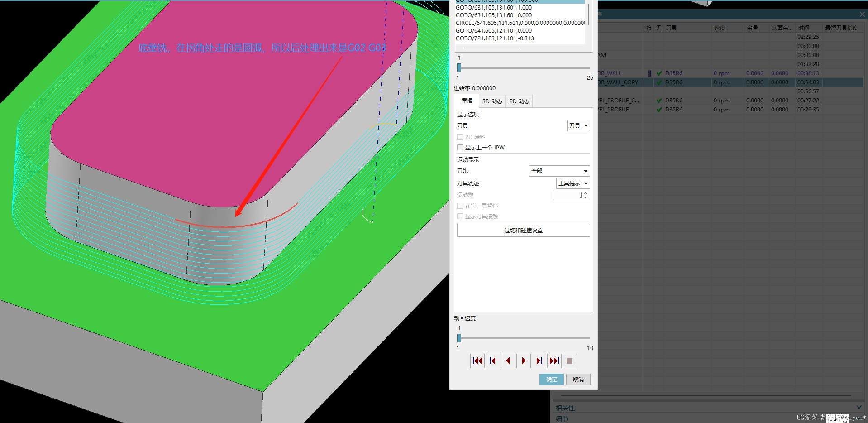The width and height of the screenshot is (868, 423).
Task: Select the FLOOR_WALL_COPY operation row
Action: pyautogui.click(x=730, y=82)
